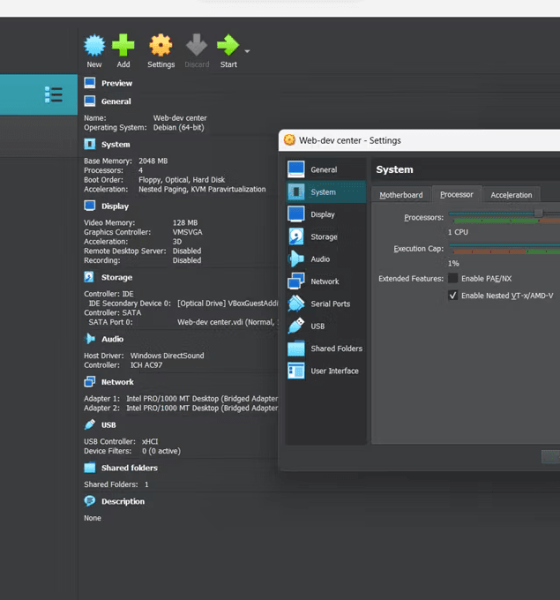Click the Shared folders icon in details pane
560x600 pixels.
click(x=90, y=468)
